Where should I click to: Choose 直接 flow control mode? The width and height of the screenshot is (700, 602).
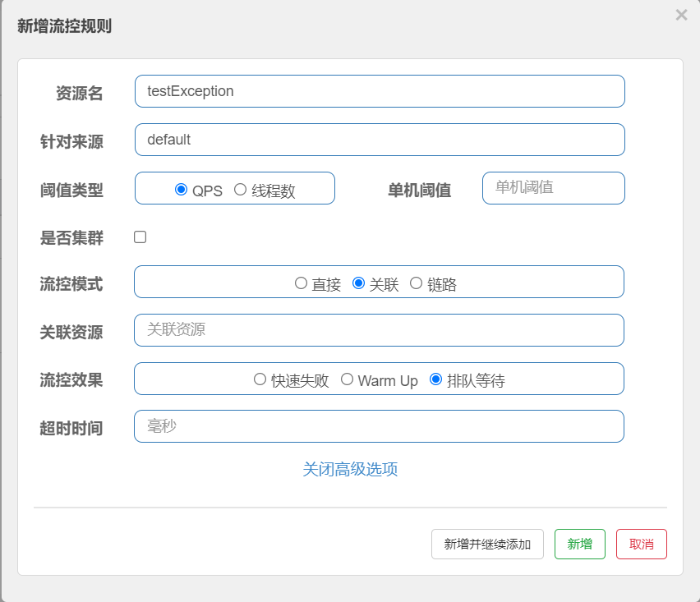[301, 283]
